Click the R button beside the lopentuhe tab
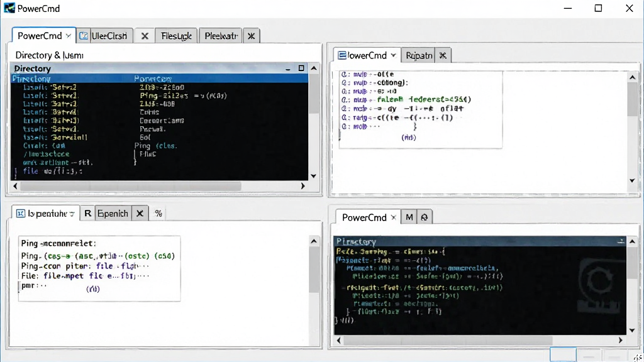This screenshot has height=362, width=644. [x=87, y=214]
